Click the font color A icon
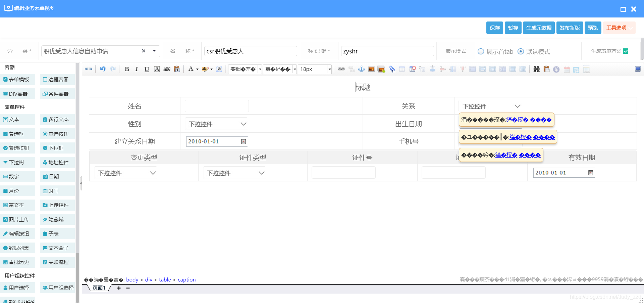This screenshot has width=644, height=303. pos(191,69)
